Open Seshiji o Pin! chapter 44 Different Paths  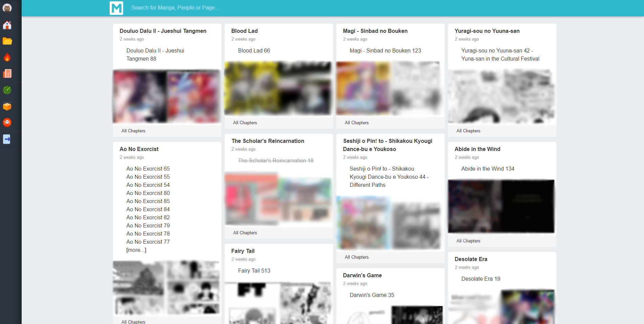(x=389, y=177)
